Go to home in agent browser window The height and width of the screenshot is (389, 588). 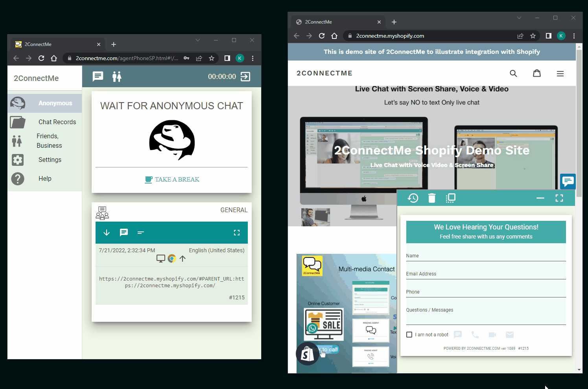point(54,58)
